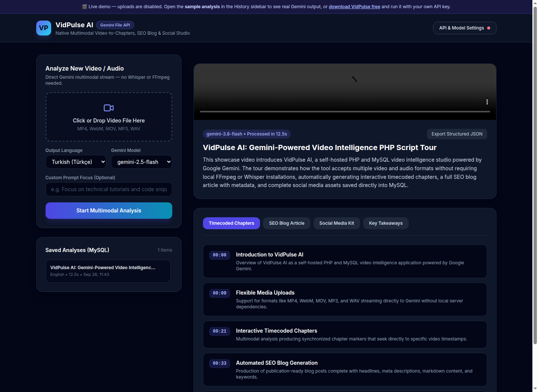This screenshot has width=538, height=392.
Task: Click the VP logo icon
Action: (x=44, y=28)
